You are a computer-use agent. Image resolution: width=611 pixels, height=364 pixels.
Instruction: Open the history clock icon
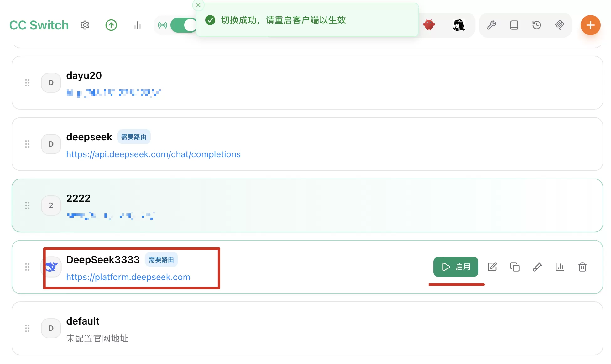pyautogui.click(x=537, y=25)
